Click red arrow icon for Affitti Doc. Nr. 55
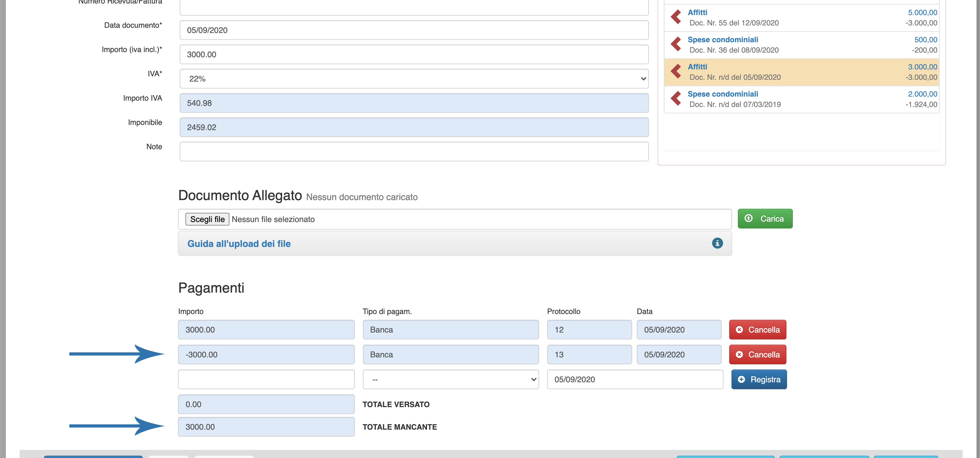 pyautogui.click(x=676, y=17)
